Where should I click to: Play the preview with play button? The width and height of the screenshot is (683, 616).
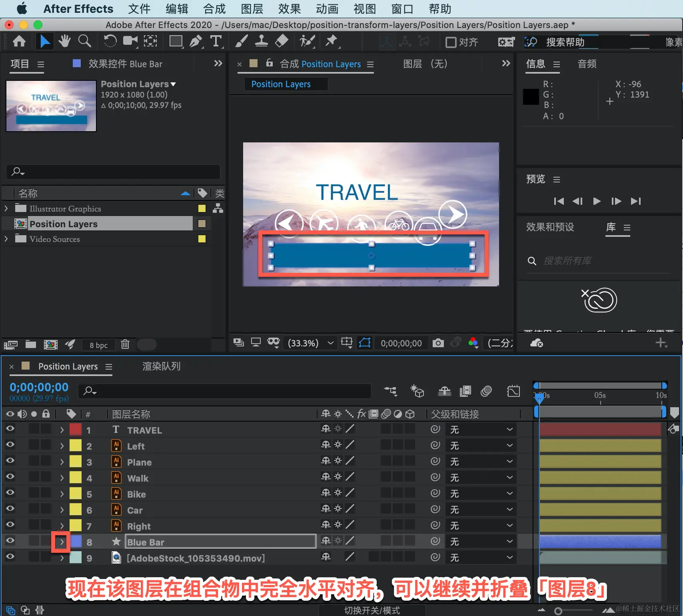597,201
